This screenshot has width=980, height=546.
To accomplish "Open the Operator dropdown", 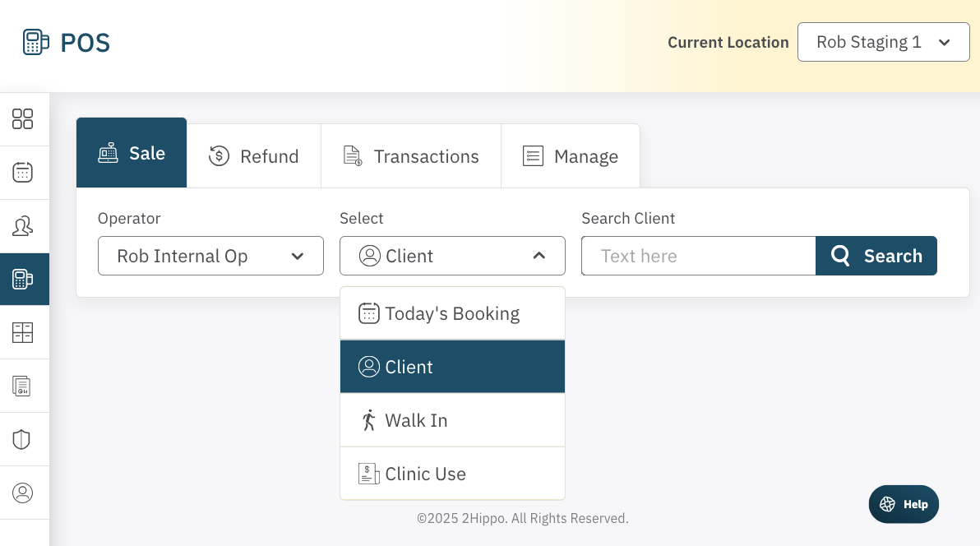I will point(210,256).
